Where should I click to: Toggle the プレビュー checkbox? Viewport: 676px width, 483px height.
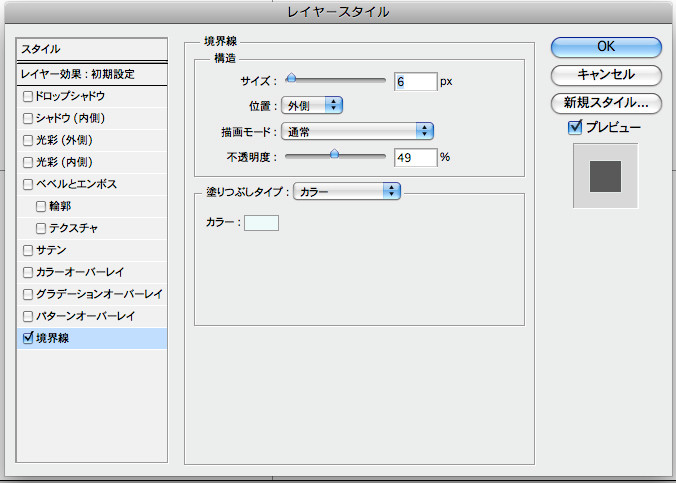[x=575, y=127]
